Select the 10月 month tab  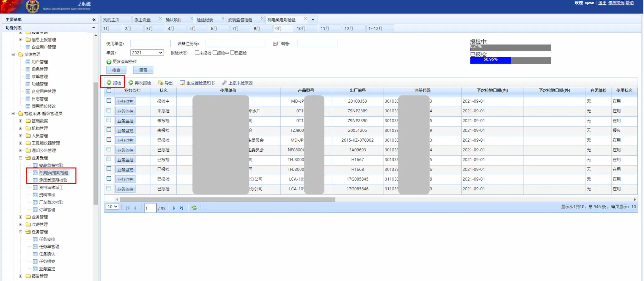pyautogui.click(x=301, y=29)
